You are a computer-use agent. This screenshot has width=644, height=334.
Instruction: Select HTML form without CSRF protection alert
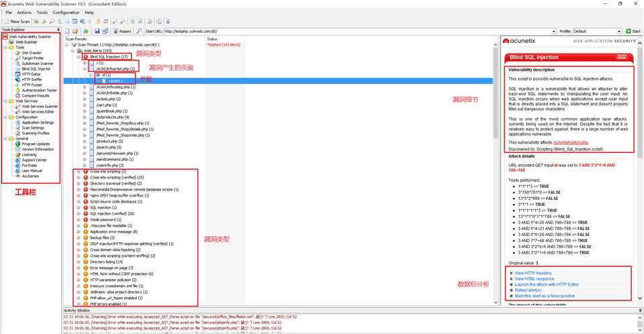pyautogui.click(x=121, y=274)
